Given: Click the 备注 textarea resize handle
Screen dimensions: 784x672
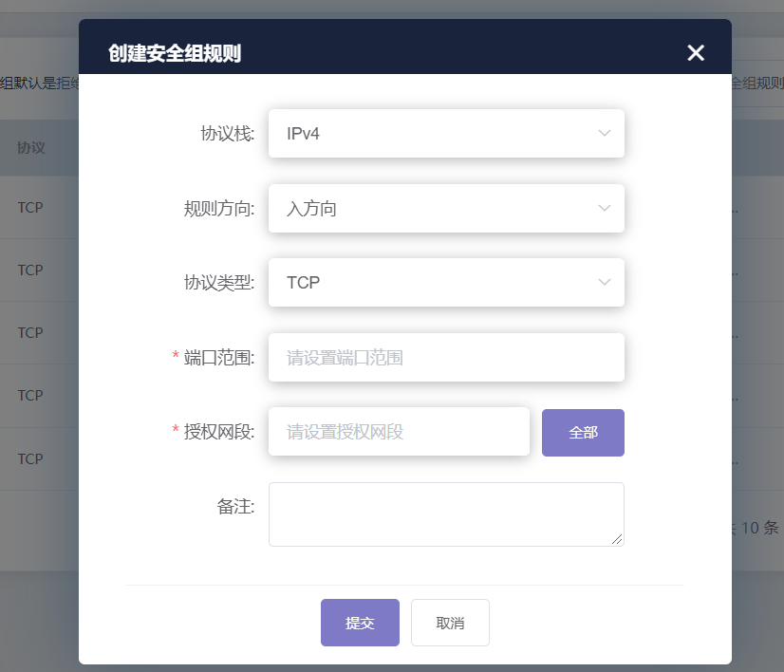Looking at the screenshot, I should click(618, 540).
